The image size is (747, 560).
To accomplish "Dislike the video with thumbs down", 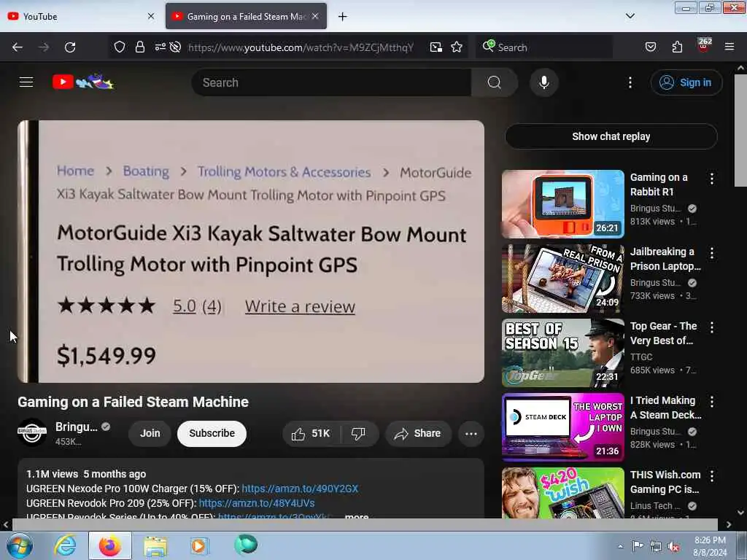I will 358,433.
